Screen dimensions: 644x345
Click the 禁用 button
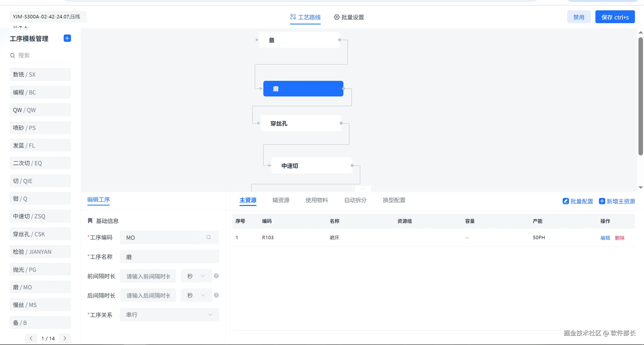click(579, 17)
